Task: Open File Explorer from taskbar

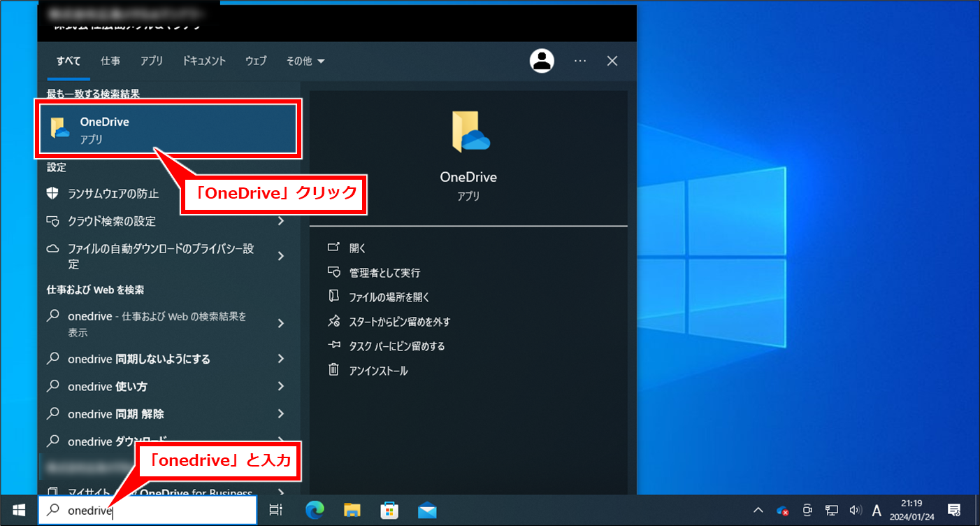Action: pos(352,511)
